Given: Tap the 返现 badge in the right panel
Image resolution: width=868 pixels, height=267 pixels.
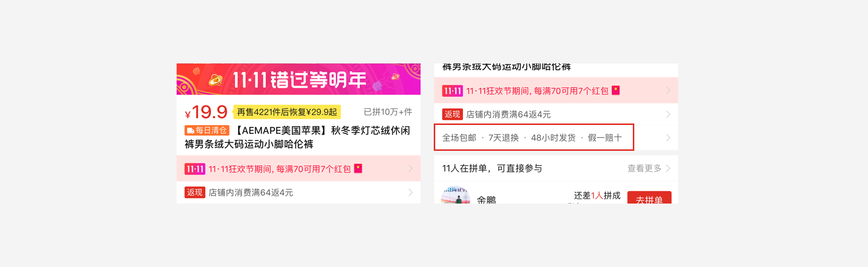Looking at the screenshot, I should pos(452,114).
